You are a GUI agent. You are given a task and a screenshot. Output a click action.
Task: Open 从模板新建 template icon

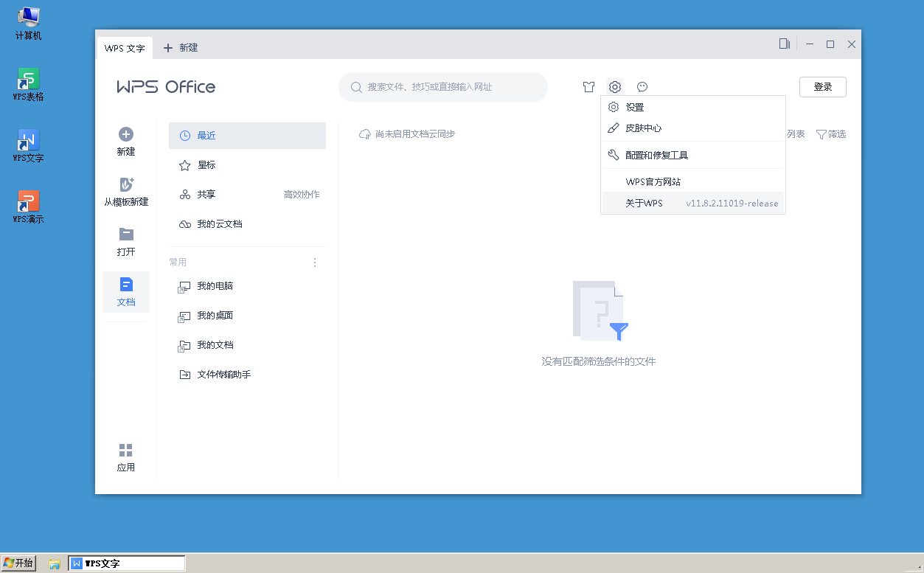tap(126, 184)
